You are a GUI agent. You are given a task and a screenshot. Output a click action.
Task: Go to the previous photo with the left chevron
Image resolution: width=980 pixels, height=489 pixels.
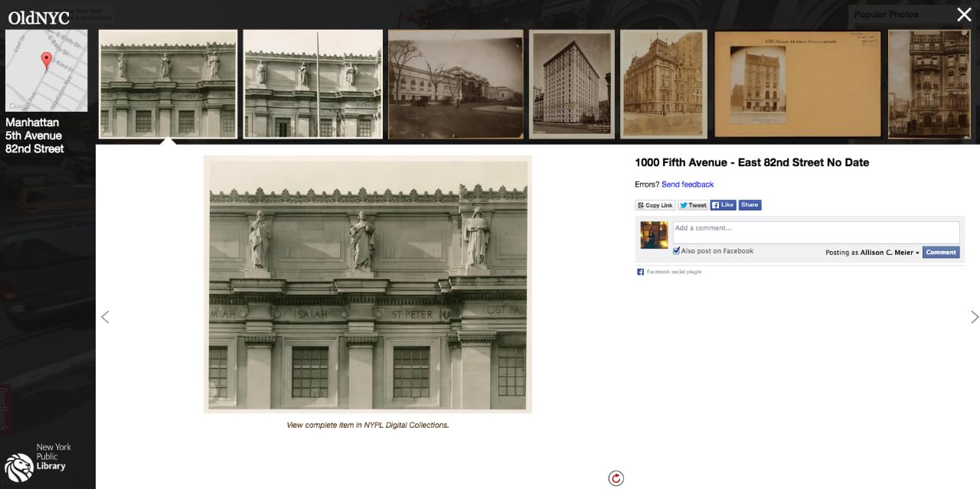point(105,317)
